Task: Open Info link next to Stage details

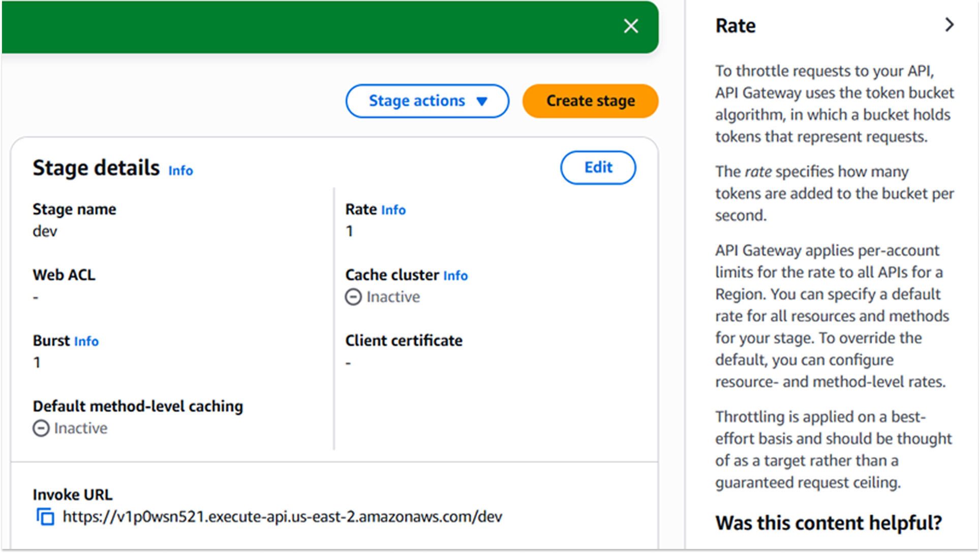Action: pos(180,171)
